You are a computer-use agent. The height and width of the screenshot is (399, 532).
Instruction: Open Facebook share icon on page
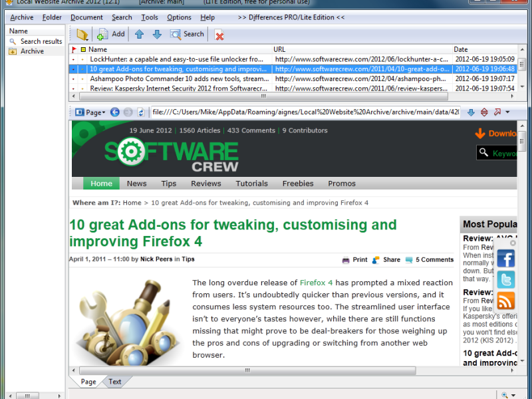tap(506, 259)
